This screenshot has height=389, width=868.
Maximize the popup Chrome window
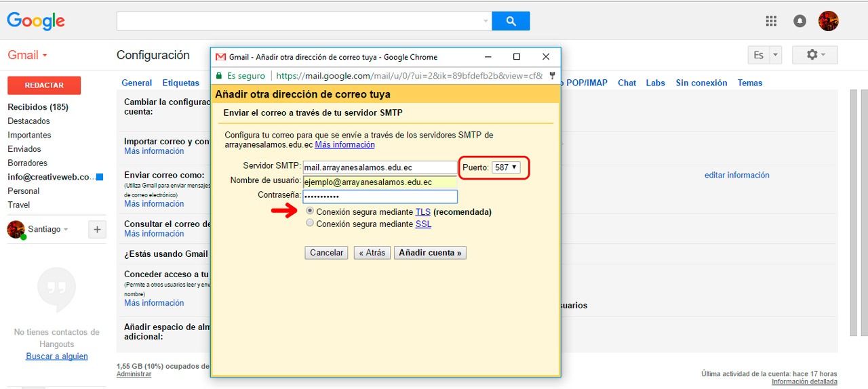[x=517, y=57]
